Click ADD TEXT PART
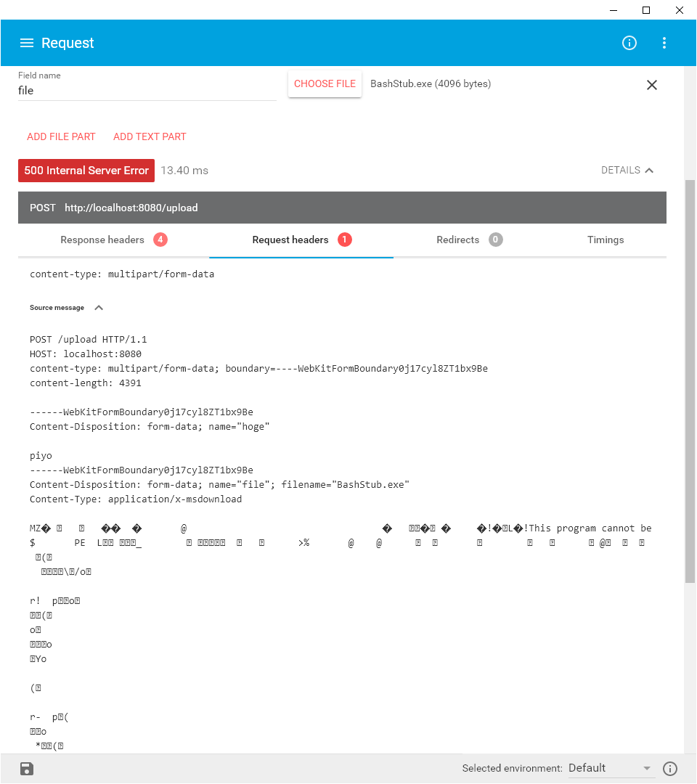 click(x=150, y=136)
